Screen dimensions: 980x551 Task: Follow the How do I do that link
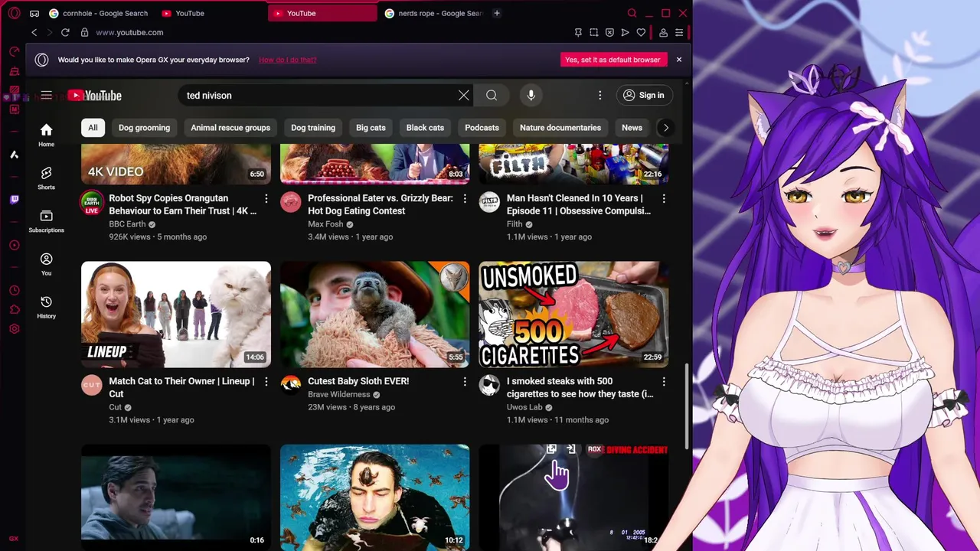[x=288, y=60]
